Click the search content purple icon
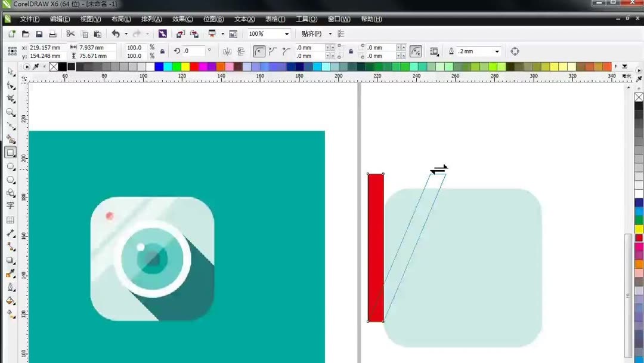Viewport: 644px width, 363px height. (163, 33)
